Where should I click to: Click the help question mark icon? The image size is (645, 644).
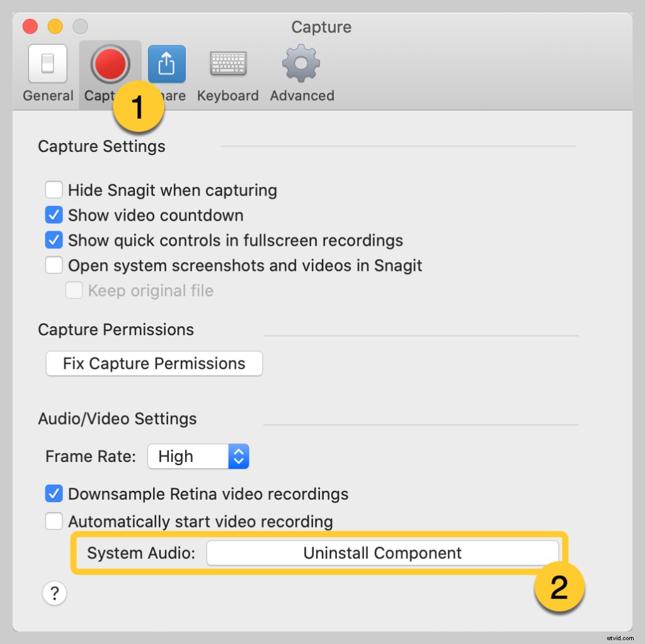click(54, 593)
